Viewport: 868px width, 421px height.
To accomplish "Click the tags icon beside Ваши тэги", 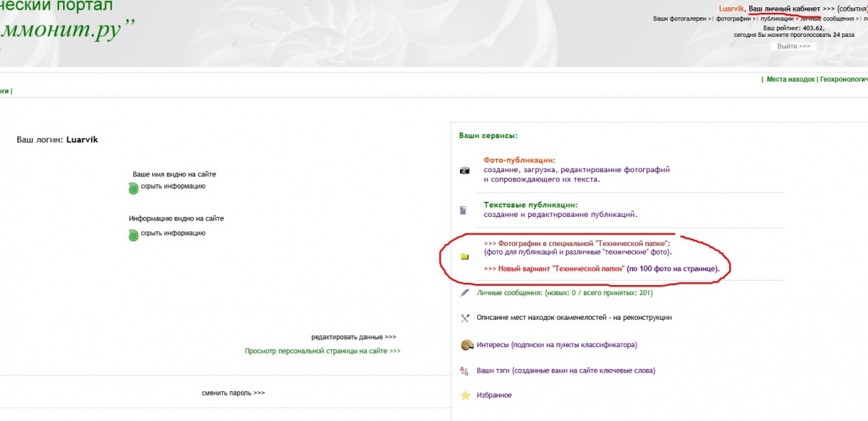I will (x=465, y=370).
